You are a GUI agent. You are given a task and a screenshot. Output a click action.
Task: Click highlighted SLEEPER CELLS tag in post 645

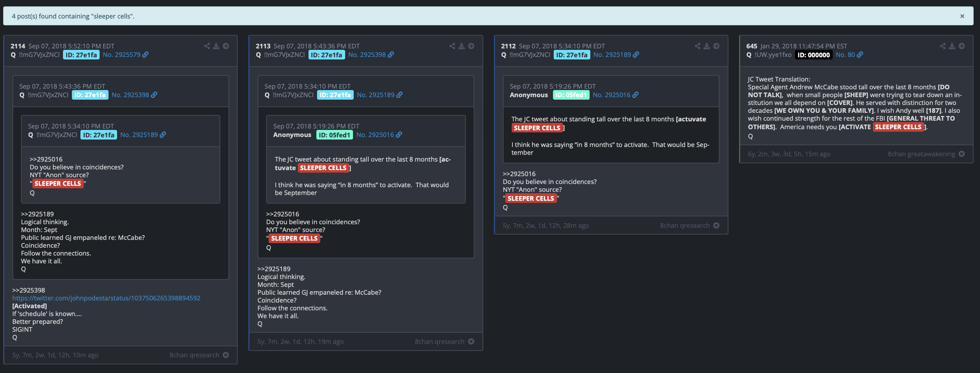[898, 127]
